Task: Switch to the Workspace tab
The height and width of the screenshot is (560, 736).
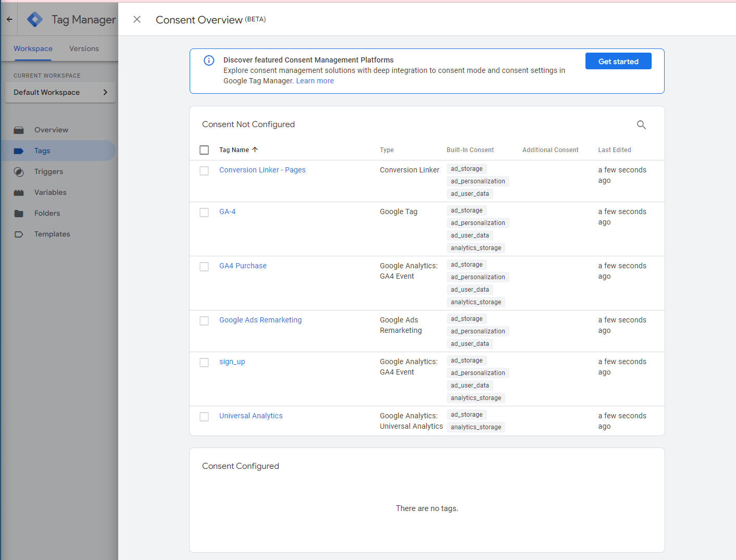Action: (33, 48)
